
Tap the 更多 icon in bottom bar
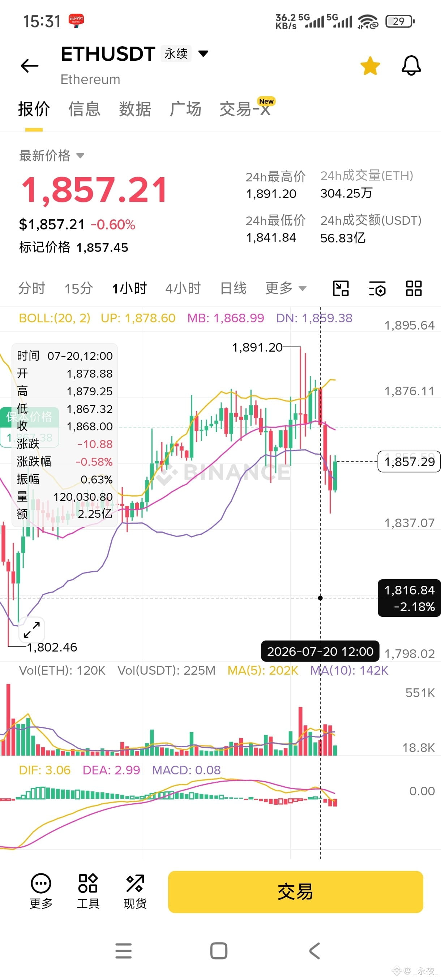(x=41, y=891)
